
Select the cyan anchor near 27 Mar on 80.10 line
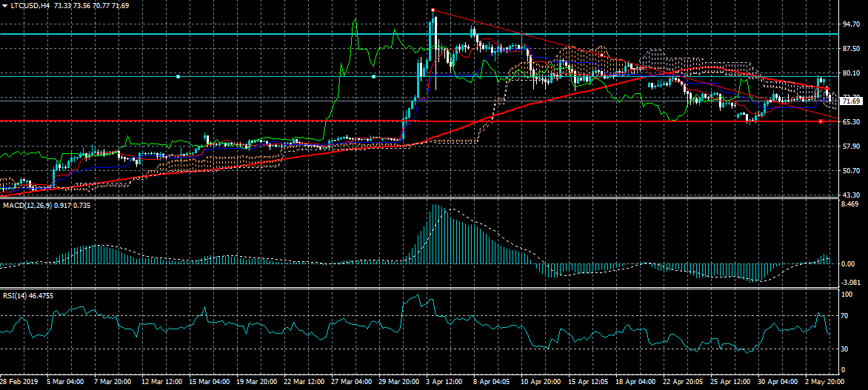pyautogui.click(x=374, y=76)
